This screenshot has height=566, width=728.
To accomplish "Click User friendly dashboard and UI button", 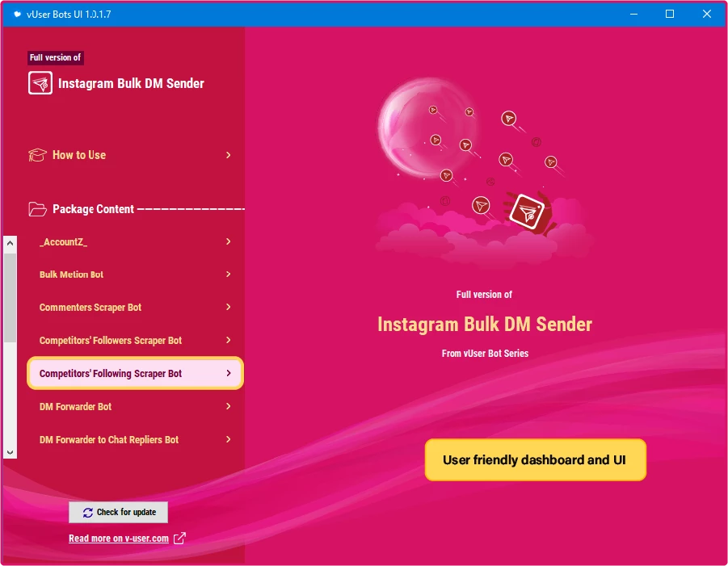I will coord(536,459).
